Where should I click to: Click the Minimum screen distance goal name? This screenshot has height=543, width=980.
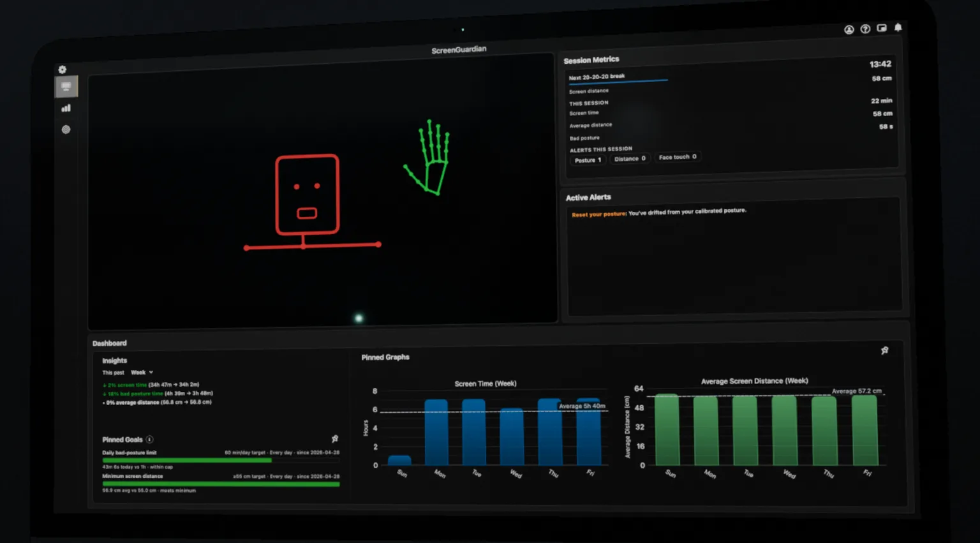pos(132,476)
